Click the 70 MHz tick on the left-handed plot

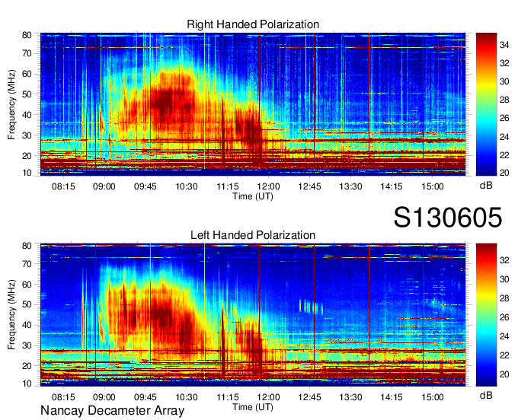[27, 263]
